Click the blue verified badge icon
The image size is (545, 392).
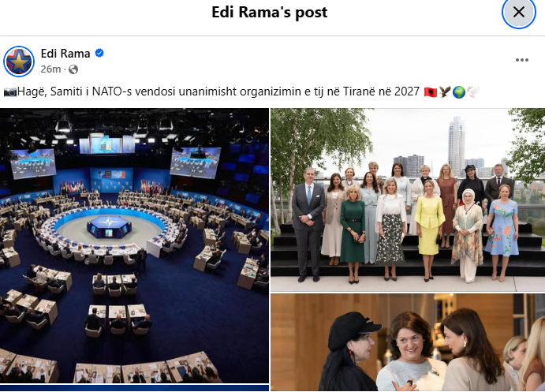99,53
